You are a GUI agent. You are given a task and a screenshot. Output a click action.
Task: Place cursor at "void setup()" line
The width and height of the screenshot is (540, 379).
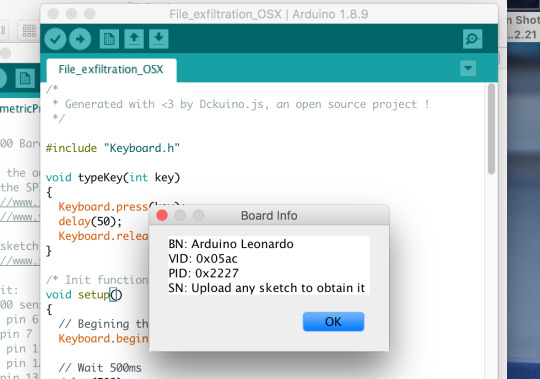coord(84,295)
